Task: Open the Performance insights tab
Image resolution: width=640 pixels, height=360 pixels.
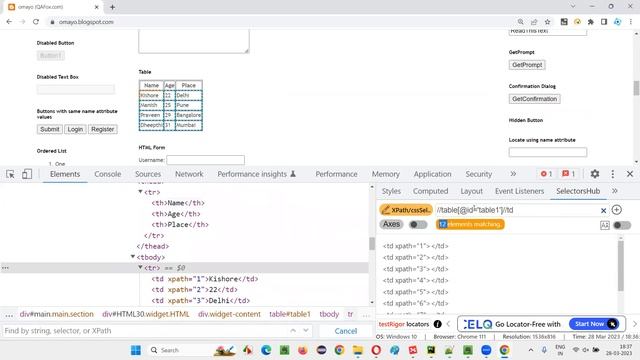Action: point(256,174)
